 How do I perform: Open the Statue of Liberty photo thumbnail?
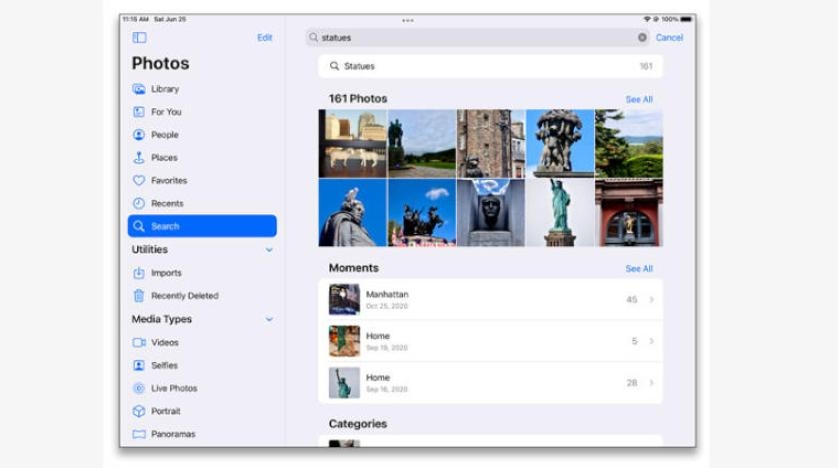pyautogui.click(x=560, y=212)
